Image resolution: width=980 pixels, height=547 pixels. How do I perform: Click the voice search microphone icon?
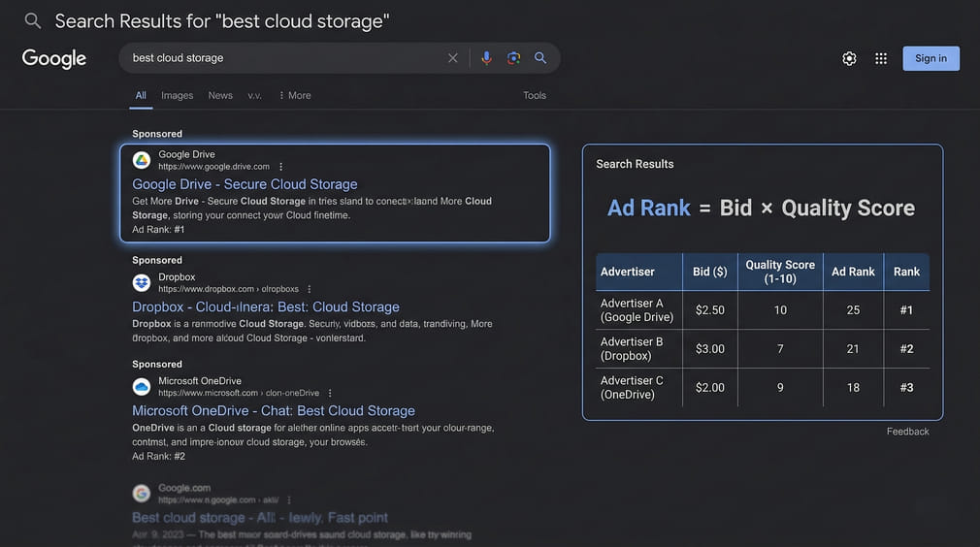486,58
